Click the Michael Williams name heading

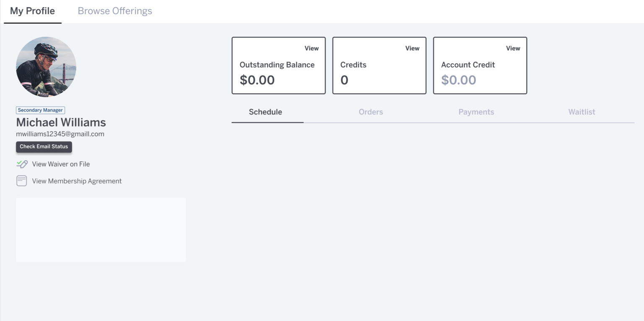tap(61, 123)
